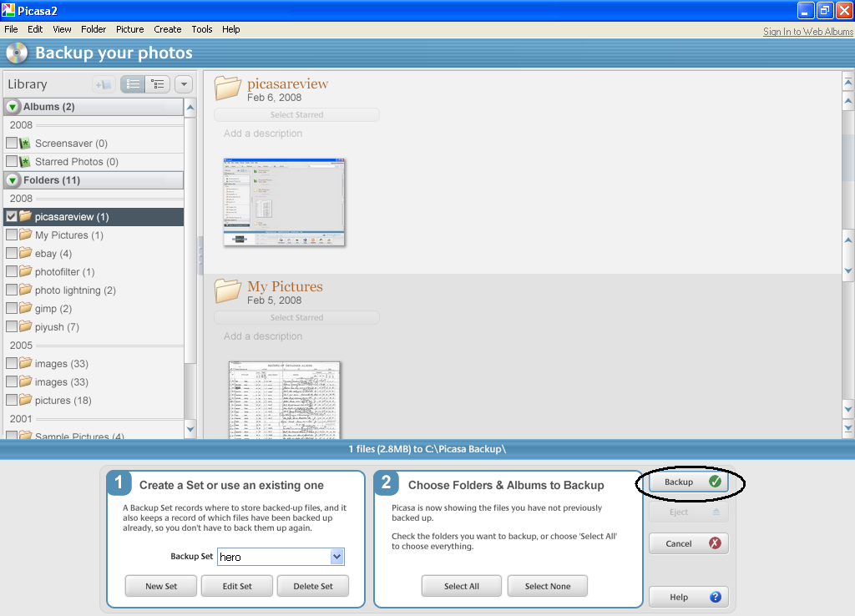Click the photofilter folder icon

26,271
